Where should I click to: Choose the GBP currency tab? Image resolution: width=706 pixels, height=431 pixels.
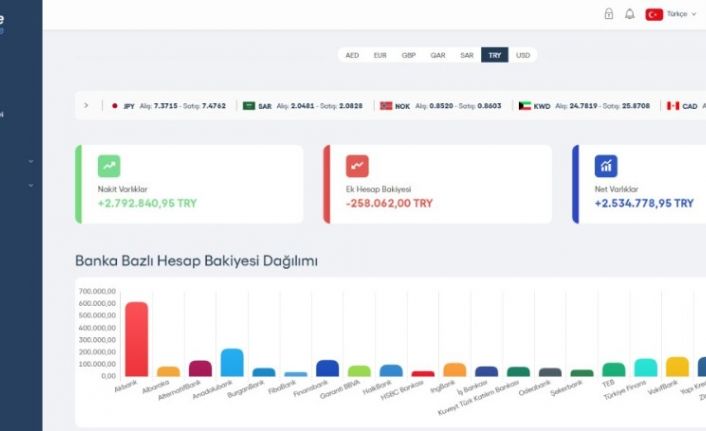(x=409, y=55)
